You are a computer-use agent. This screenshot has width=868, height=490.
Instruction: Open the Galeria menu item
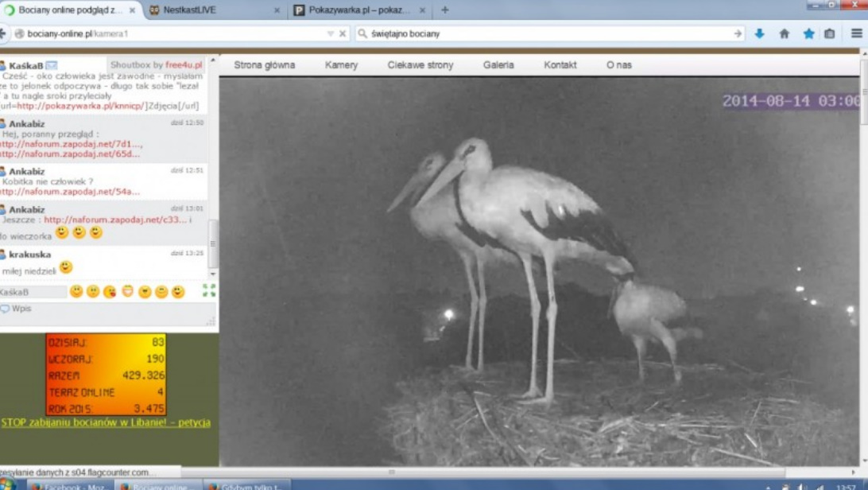tap(498, 65)
